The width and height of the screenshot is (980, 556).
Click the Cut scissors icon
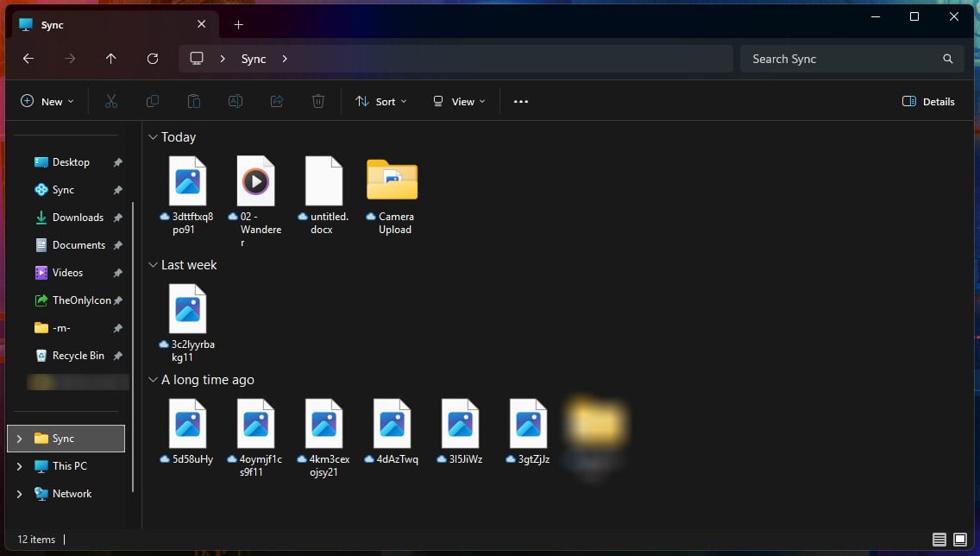(x=110, y=101)
